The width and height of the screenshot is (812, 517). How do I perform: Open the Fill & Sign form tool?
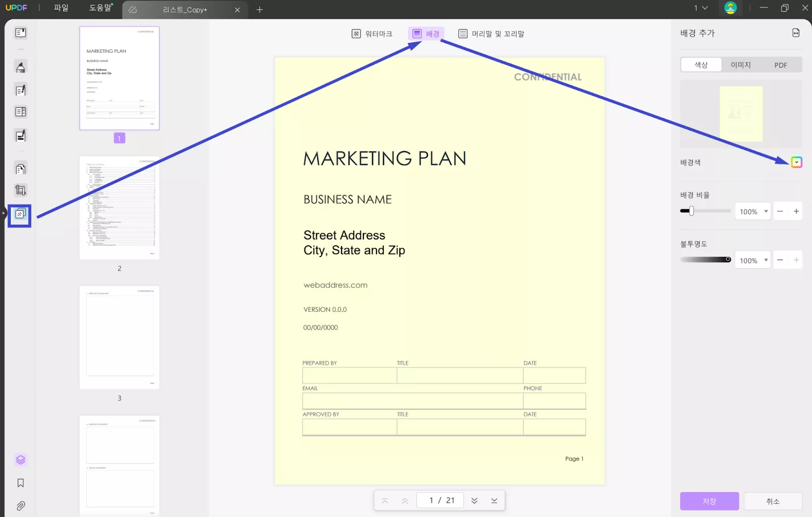pyautogui.click(x=21, y=136)
